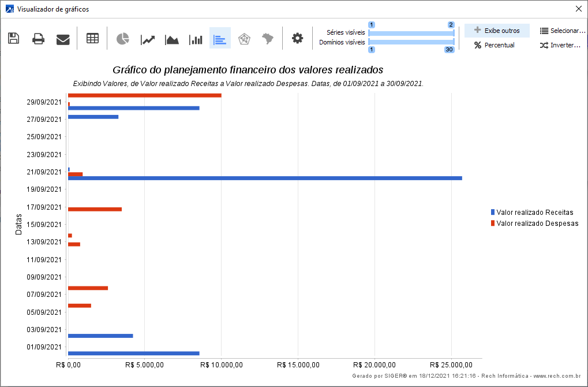
Task: Click the blue bar below 03/09/2021
Action: pyautogui.click(x=100, y=336)
